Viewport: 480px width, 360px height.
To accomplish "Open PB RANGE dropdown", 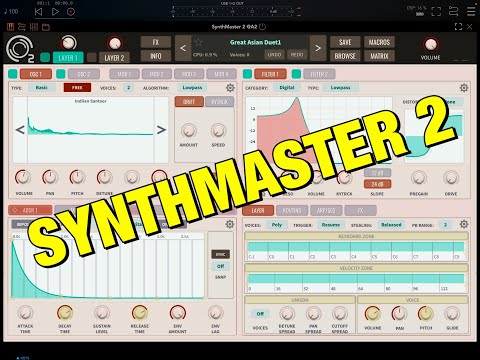I will pos(445,225).
